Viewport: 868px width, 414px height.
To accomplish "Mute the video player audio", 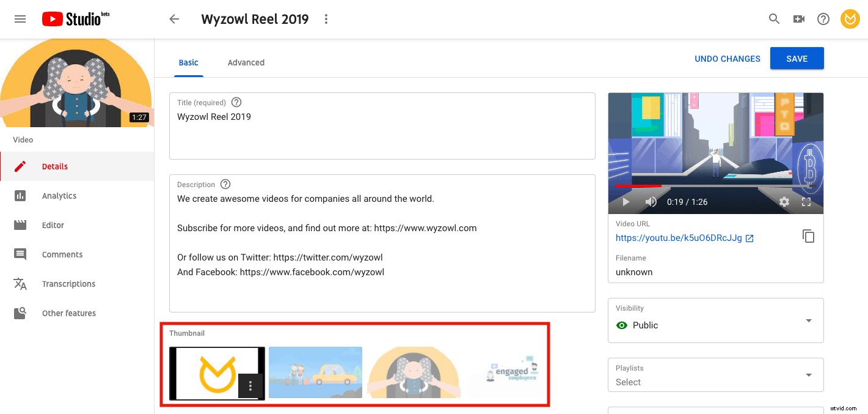I will coord(651,202).
